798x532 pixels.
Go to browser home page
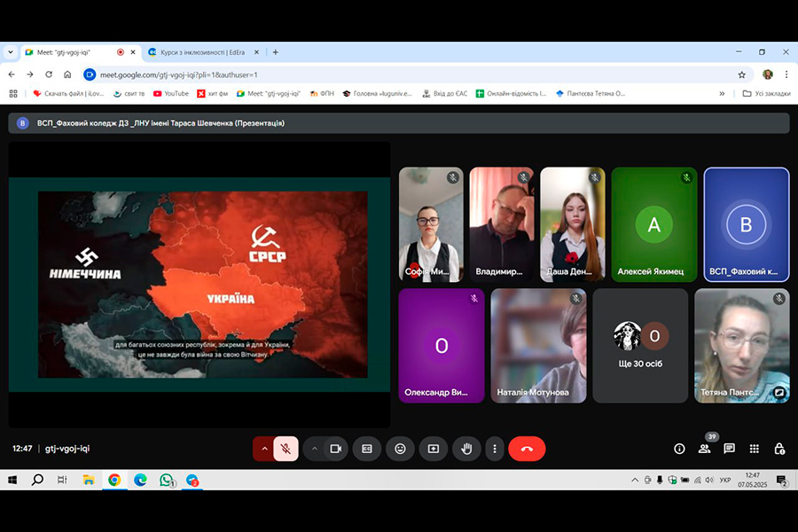coord(67,74)
